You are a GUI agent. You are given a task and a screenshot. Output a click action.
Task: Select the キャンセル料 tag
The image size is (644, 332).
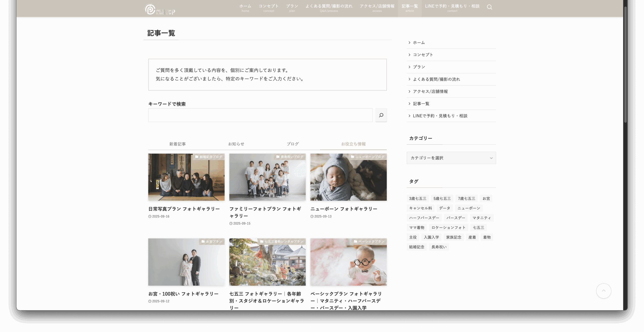(420, 208)
